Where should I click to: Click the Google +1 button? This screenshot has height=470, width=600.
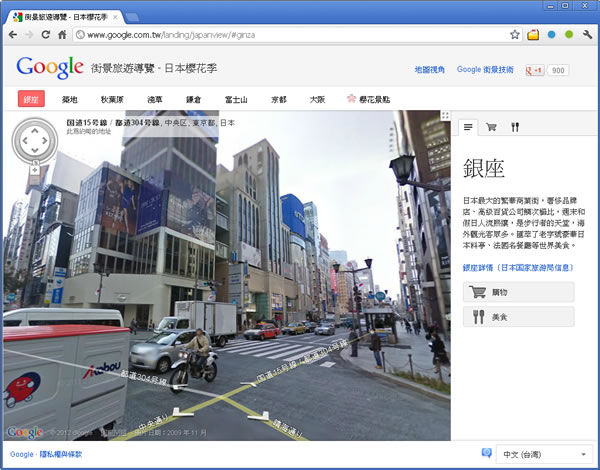[x=535, y=70]
